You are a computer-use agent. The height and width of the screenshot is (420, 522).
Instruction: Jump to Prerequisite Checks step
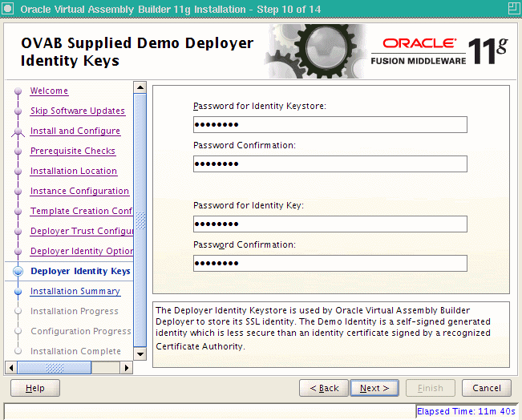73,151
